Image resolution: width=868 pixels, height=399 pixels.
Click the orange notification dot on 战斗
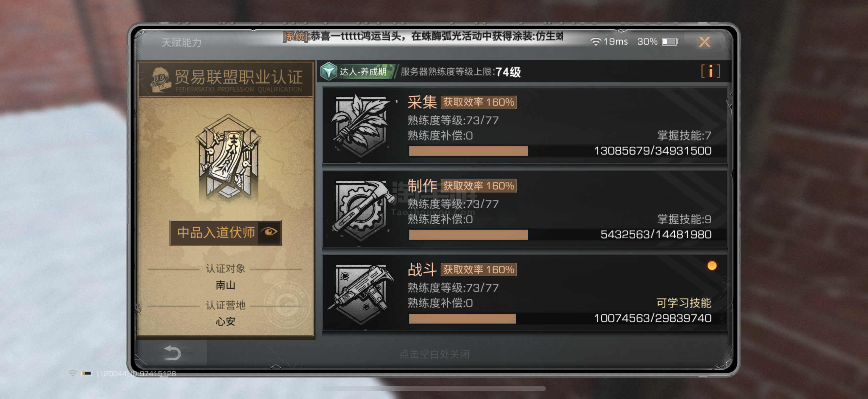(x=712, y=266)
